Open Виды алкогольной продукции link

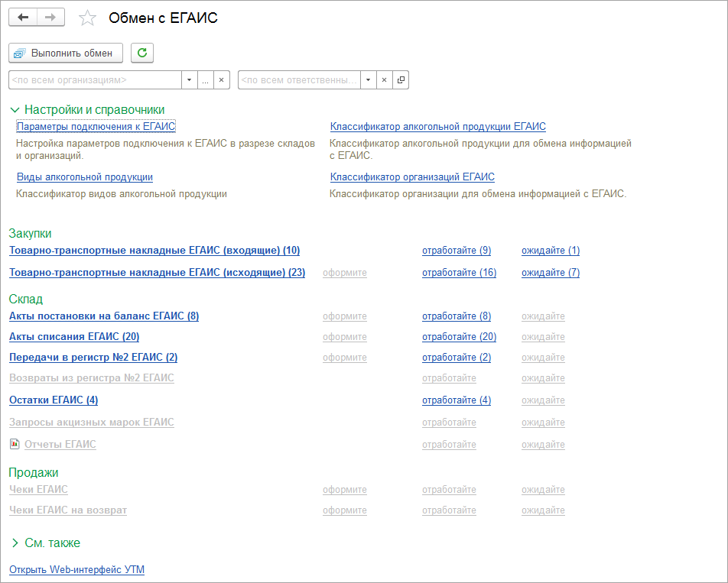pyautogui.click(x=84, y=177)
